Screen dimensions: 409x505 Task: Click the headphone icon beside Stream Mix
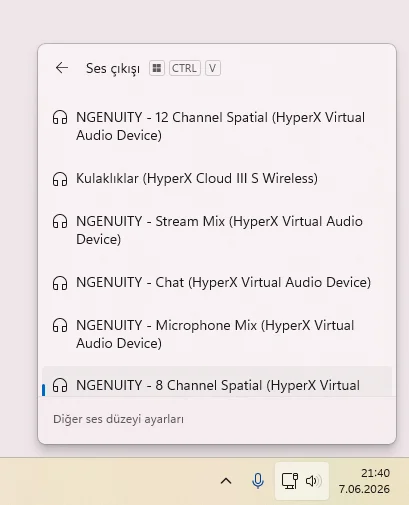click(60, 221)
